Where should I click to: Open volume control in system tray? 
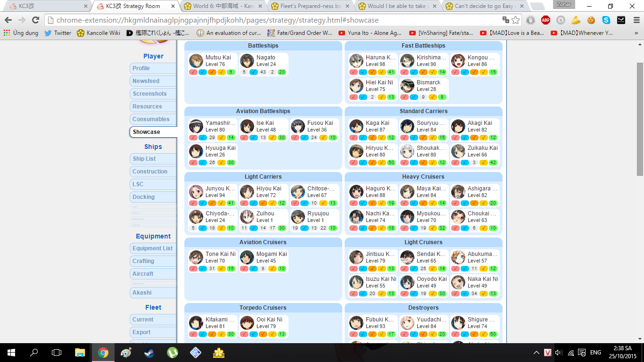[559, 353]
